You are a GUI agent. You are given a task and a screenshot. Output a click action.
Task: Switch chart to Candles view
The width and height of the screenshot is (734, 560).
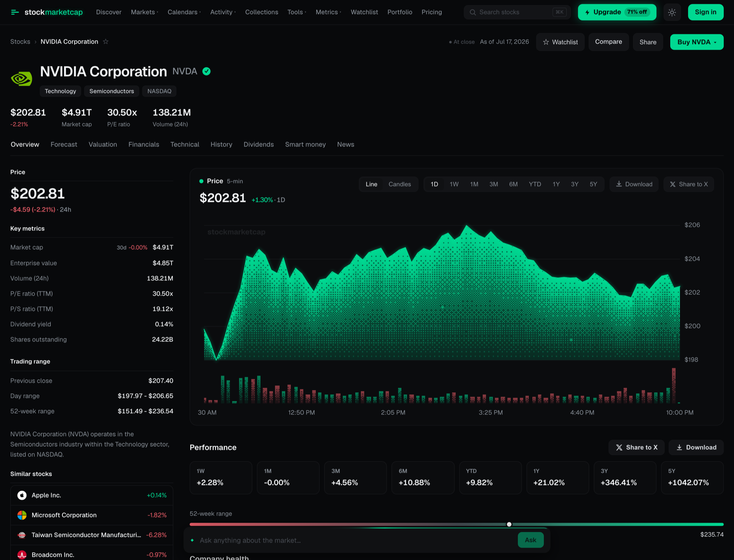(x=399, y=184)
